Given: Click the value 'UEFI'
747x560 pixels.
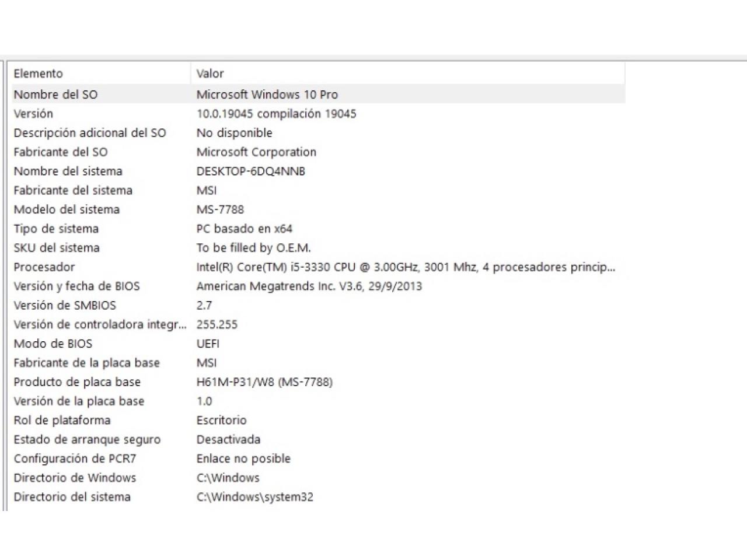Looking at the screenshot, I should (x=208, y=344).
